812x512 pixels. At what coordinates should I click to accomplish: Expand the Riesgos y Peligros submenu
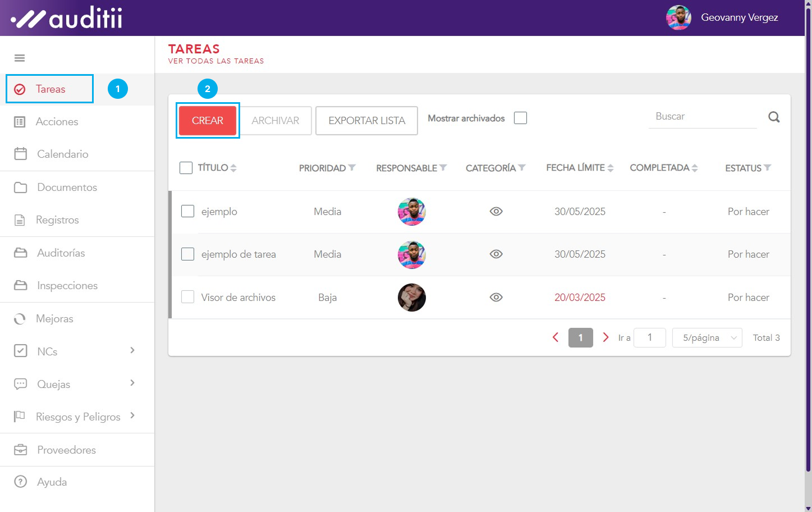pyautogui.click(x=132, y=415)
